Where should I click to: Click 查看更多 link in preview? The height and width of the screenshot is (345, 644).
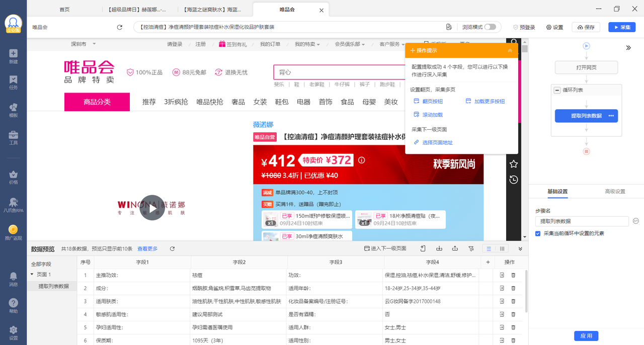coord(147,248)
